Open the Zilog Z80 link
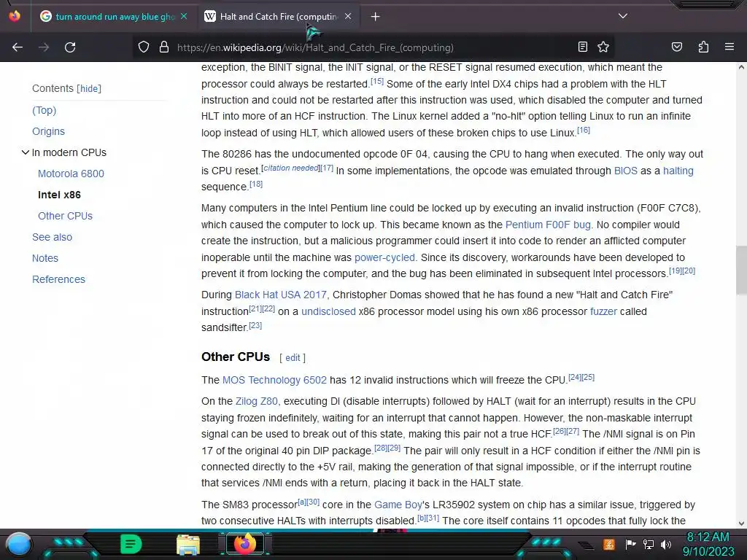 coord(256,402)
